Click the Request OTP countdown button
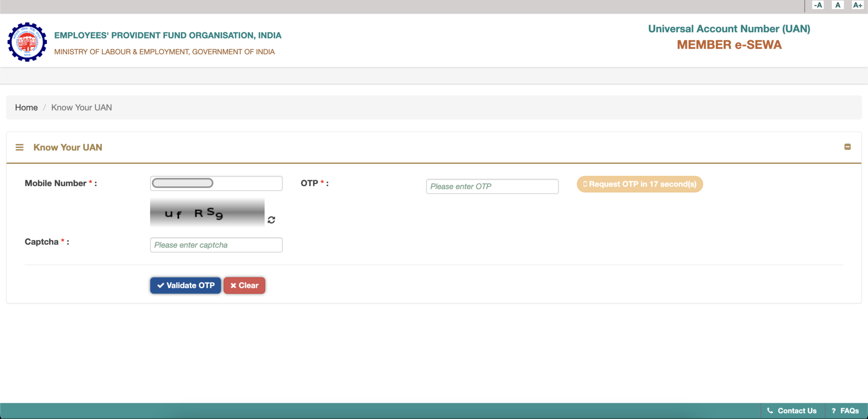This screenshot has height=419, width=868. (639, 184)
